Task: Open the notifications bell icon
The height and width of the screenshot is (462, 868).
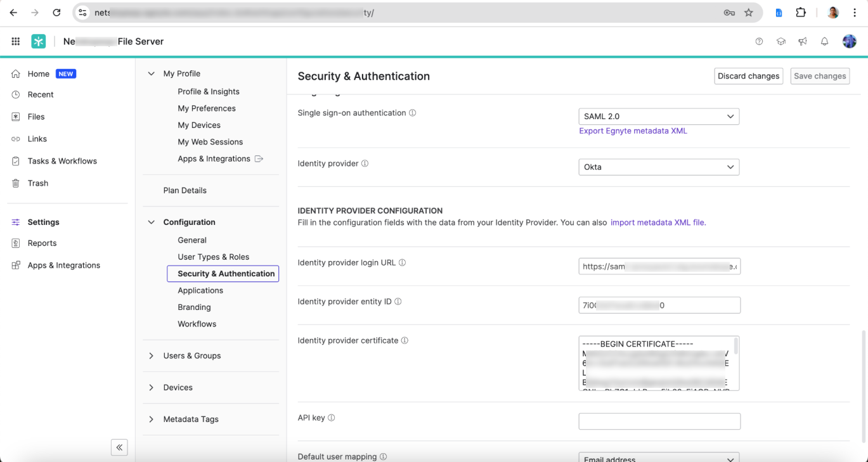Action: coord(824,41)
